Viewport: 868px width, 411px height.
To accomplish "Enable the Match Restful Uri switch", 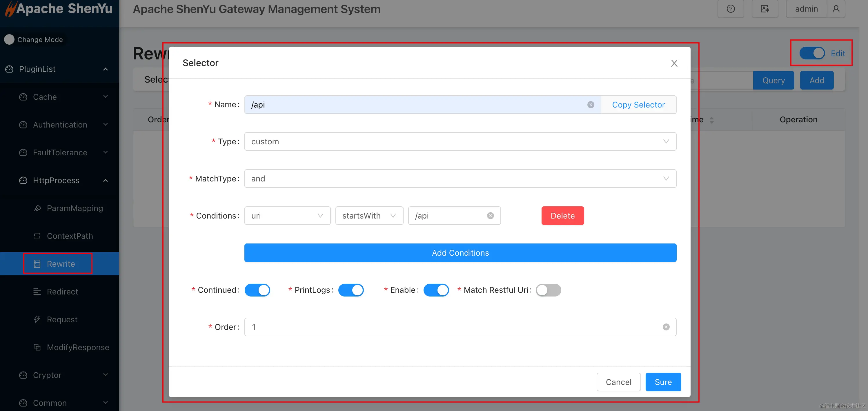I will [x=548, y=290].
